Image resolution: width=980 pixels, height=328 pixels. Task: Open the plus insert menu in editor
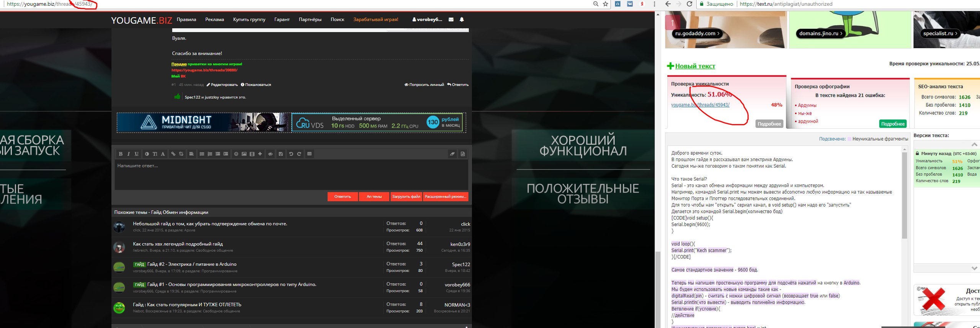point(260,154)
